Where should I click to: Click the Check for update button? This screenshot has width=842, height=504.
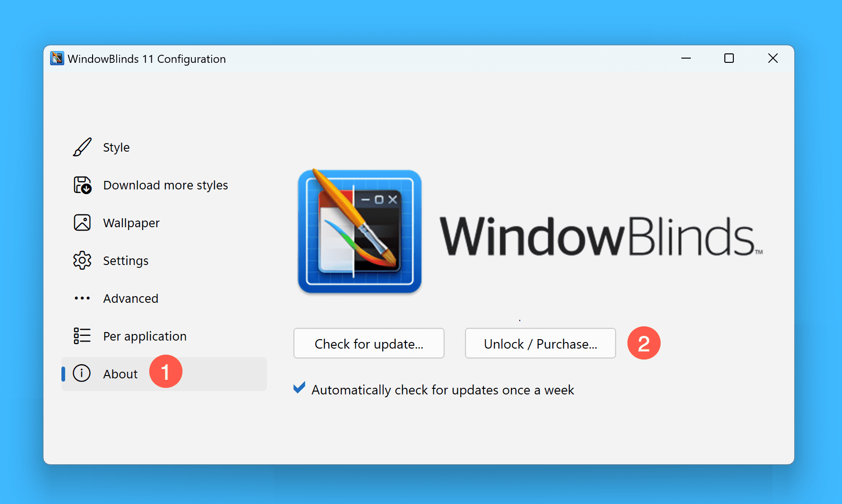[369, 343]
